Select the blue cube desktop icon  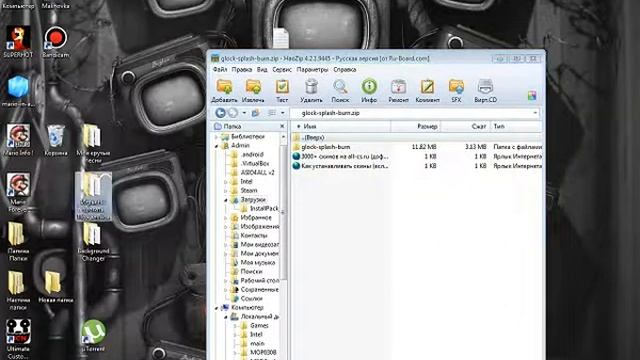[18, 91]
